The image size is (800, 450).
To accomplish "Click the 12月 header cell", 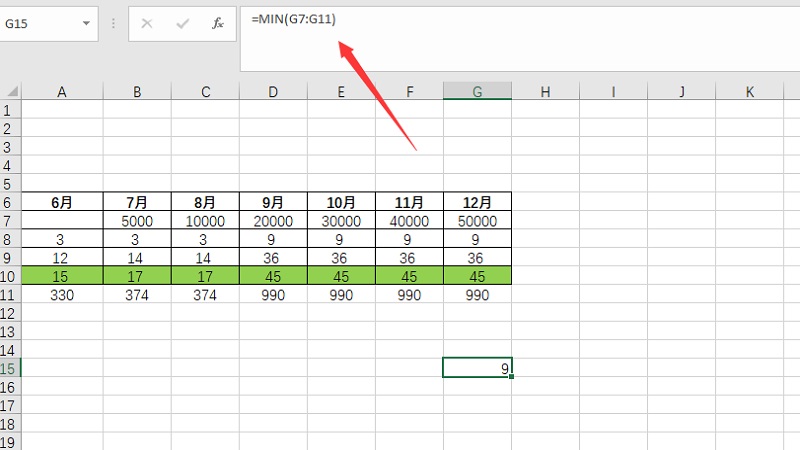I will pyautogui.click(x=477, y=202).
